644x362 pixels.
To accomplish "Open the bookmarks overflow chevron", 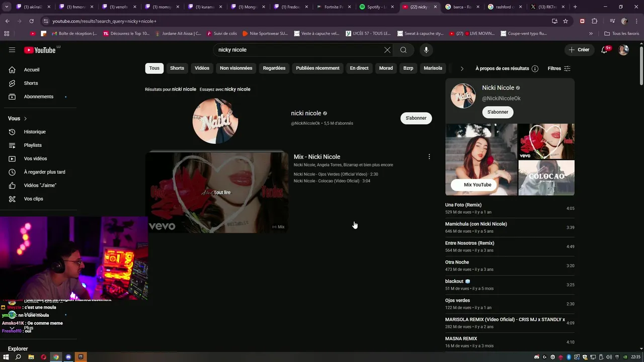I will point(591,34).
